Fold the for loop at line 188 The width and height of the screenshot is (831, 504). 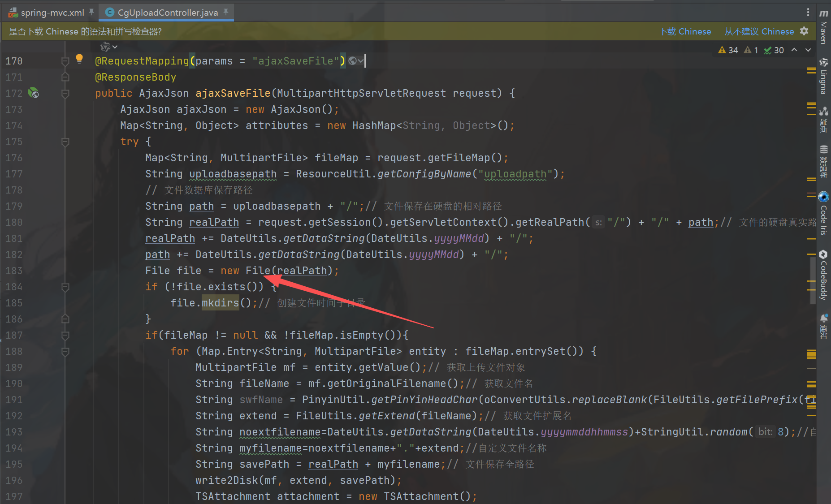tap(65, 351)
